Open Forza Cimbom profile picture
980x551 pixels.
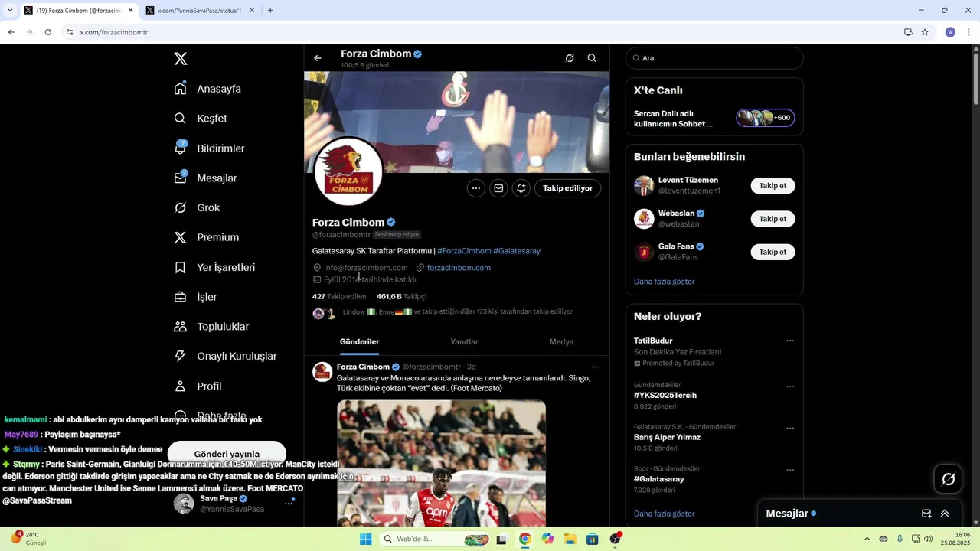[x=348, y=172]
